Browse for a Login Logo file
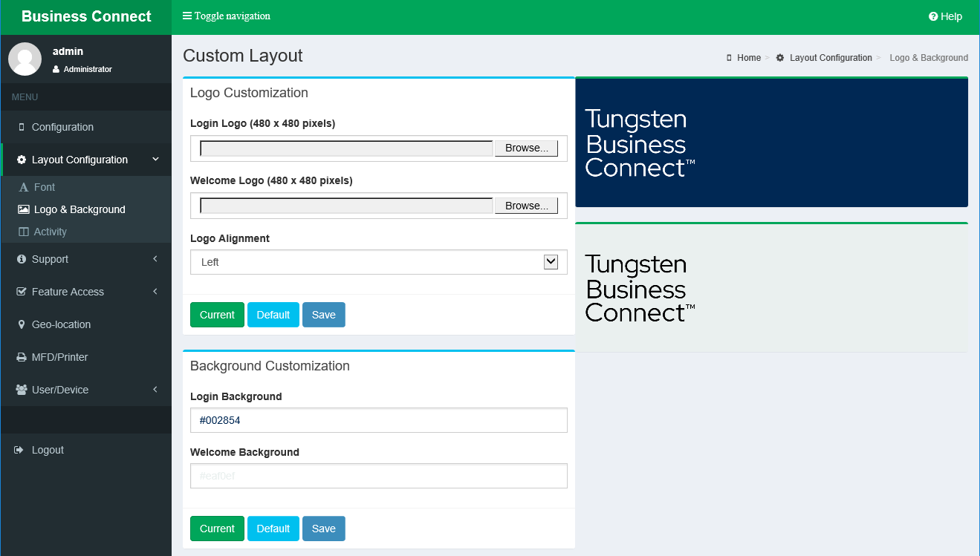 click(x=526, y=148)
